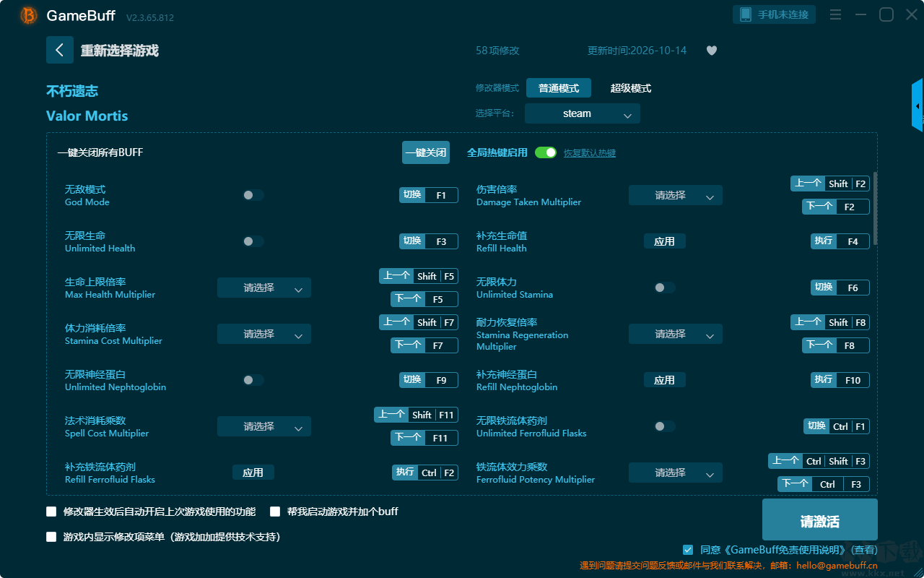The width and height of the screenshot is (924, 578).
Task: Click the cheat list vertical scrollbar
Action: (876, 208)
